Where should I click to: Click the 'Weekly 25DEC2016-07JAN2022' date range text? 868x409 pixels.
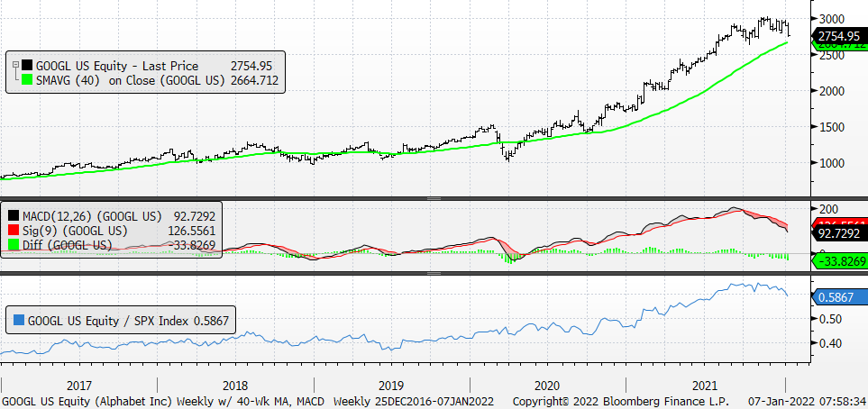coord(414,400)
